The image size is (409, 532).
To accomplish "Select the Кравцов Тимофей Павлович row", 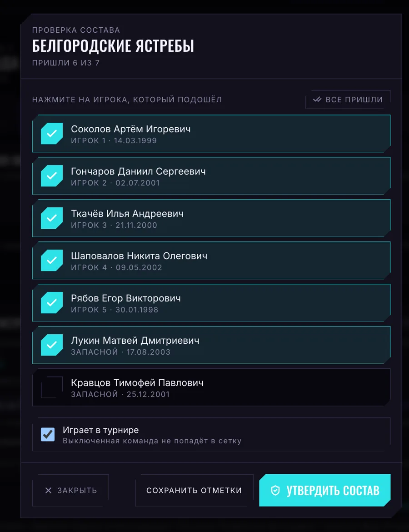I will click(x=211, y=387).
